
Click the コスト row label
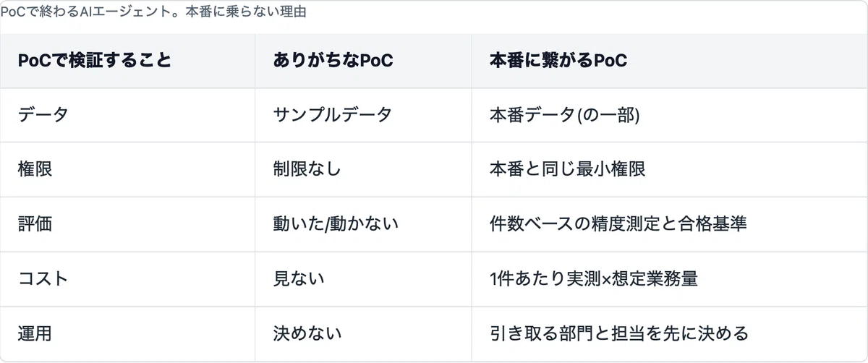click(43, 278)
